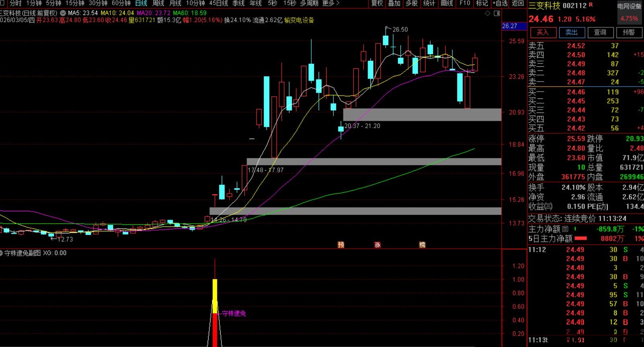644x347 pixels.
Task: Click the 预 event marker on the chart
Action: [341, 245]
